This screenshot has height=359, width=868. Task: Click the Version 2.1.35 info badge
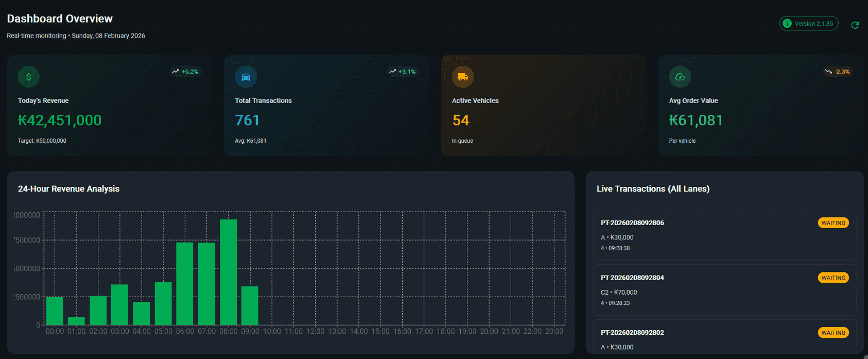(x=809, y=24)
